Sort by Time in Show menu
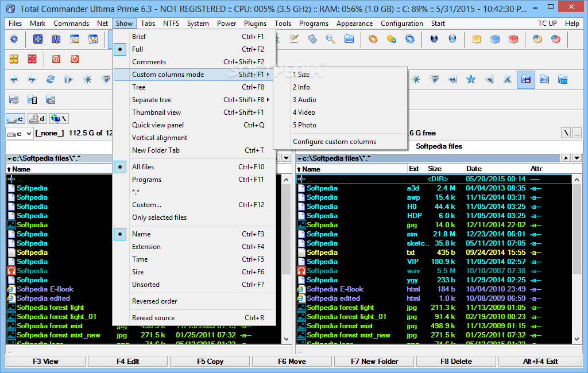Screen dimensions: 588x373 [x=195, y=259]
